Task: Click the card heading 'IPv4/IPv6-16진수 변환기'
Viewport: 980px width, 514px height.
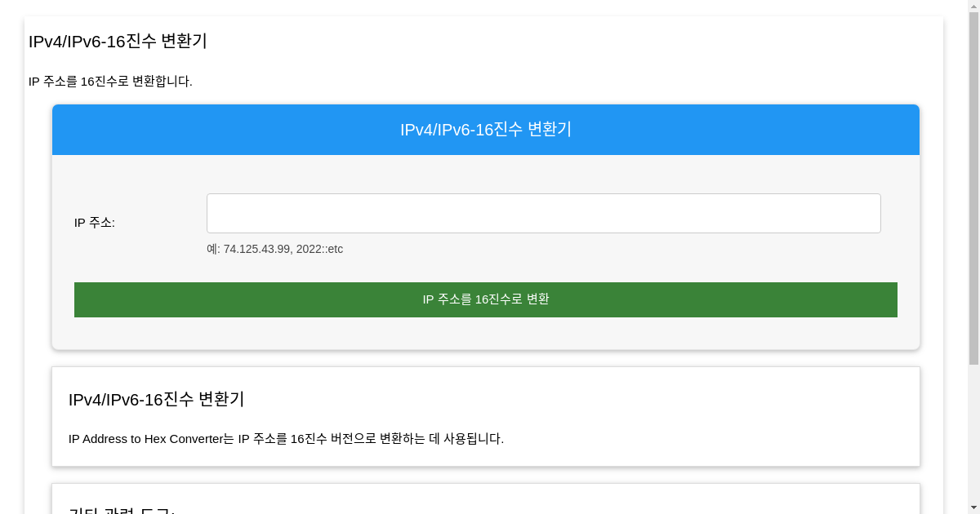Action: (156, 400)
